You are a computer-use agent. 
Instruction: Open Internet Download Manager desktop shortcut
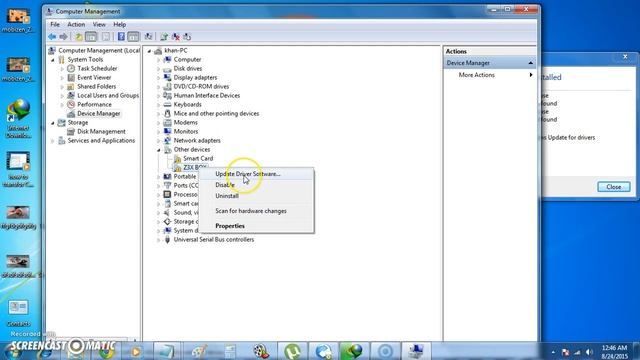[18, 118]
